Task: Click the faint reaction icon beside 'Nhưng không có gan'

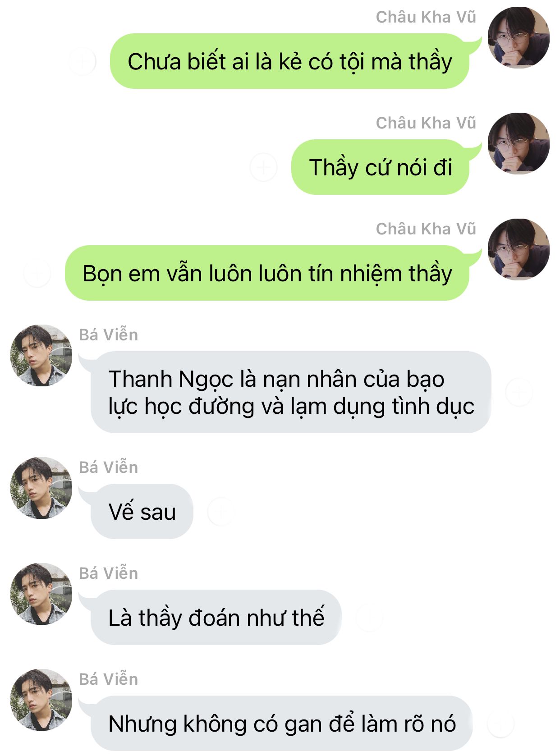Action: [500, 724]
